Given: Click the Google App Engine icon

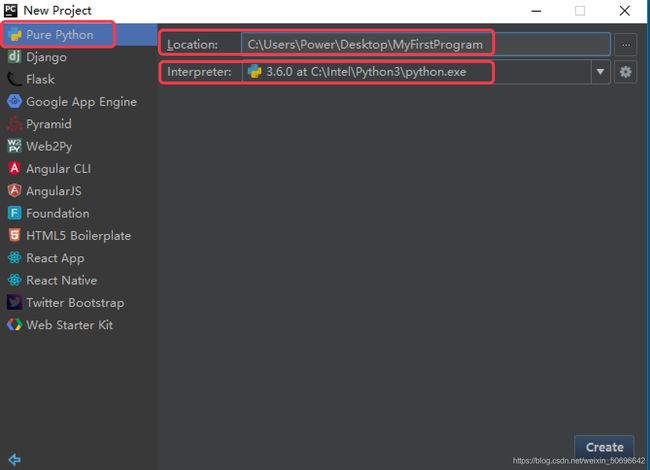Looking at the screenshot, I should (15, 101).
